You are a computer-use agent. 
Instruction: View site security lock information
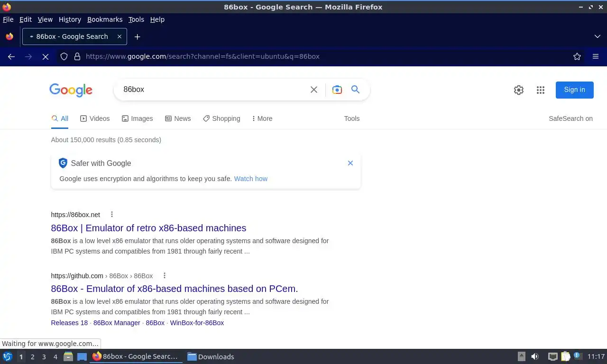click(77, 56)
